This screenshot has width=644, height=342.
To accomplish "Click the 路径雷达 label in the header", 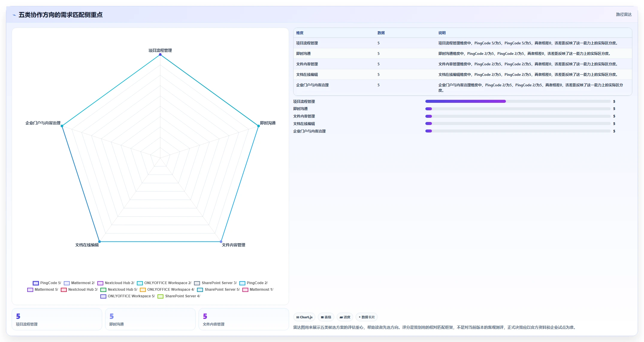I will [x=624, y=14].
